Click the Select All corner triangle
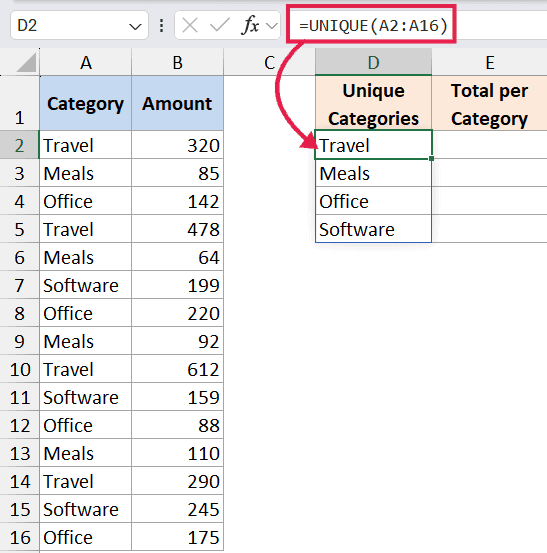Screen dimensions: 547x553 pos(27,62)
